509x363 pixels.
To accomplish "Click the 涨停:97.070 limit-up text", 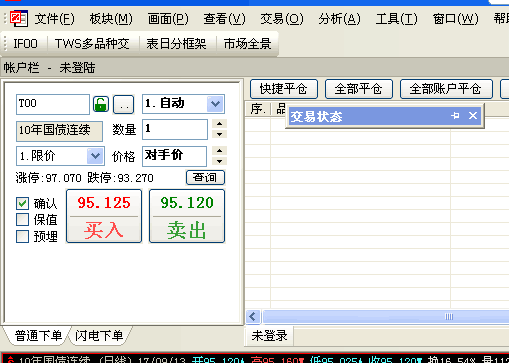I will 49,178.
